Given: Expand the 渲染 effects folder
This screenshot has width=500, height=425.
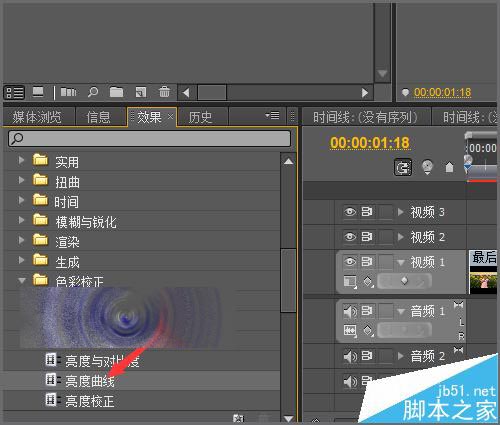Looking at the screenshot, I should (x=21, y=240).
